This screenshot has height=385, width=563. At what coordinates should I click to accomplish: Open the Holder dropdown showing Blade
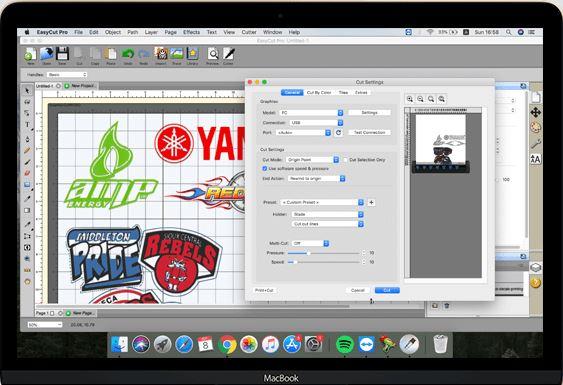coord(328,214)
